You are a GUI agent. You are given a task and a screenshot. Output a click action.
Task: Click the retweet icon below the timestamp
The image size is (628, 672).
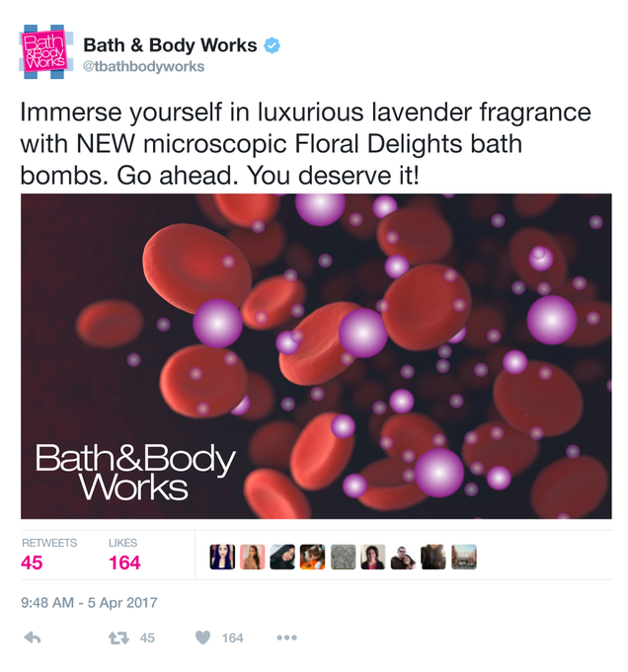(x=118, y=637)
